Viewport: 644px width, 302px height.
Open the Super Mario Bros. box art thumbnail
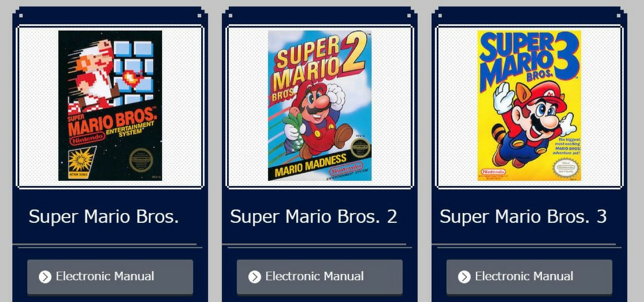click(x=110, y=106)
